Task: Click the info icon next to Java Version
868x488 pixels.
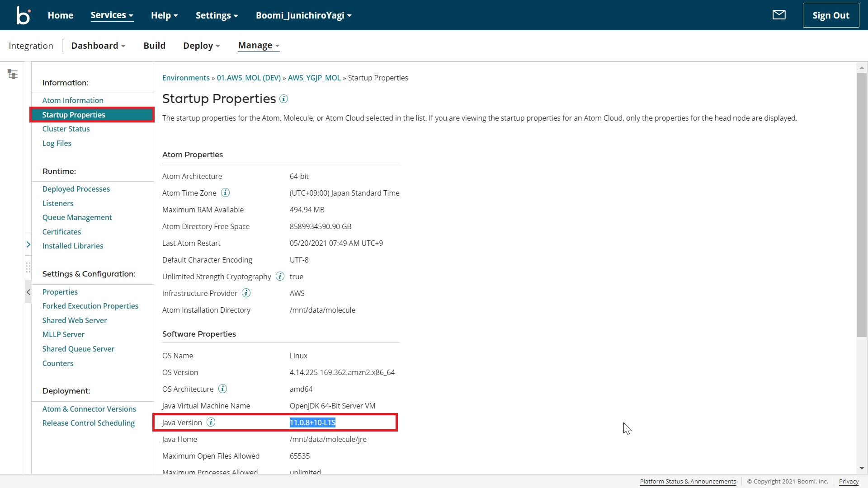Action: (x=210, y=422)
